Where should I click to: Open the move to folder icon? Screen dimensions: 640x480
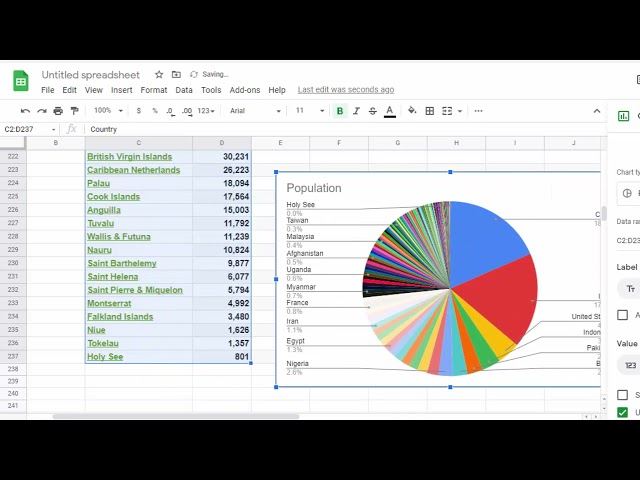click(176, 74)
